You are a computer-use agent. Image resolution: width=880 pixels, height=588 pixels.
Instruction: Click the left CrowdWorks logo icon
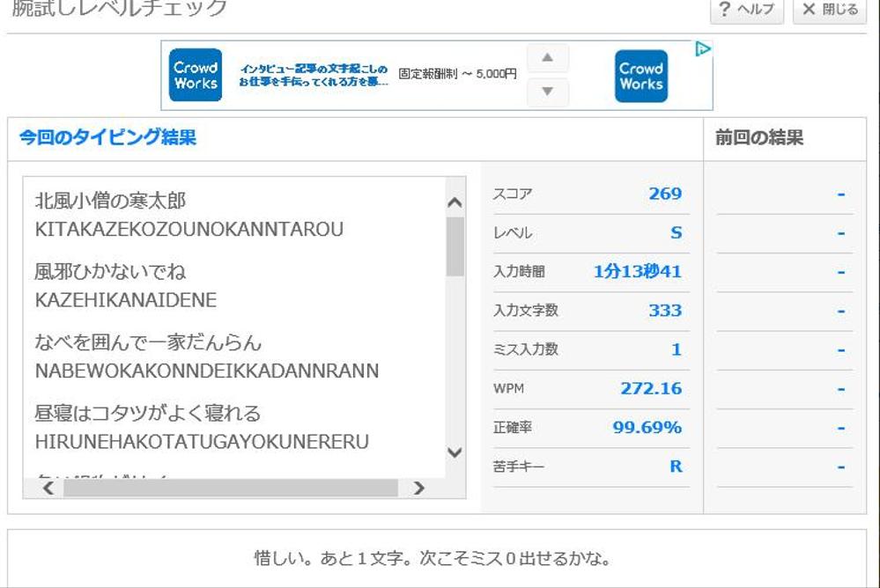[x=195, y=77]
